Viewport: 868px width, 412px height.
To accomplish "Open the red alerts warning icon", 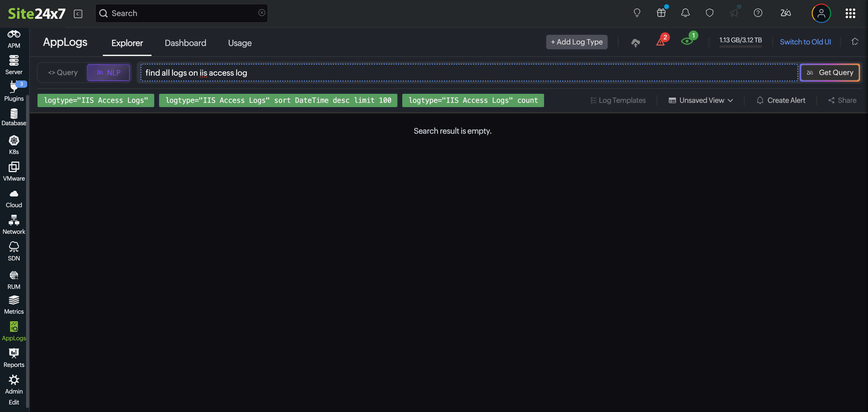I will point(661,41).
